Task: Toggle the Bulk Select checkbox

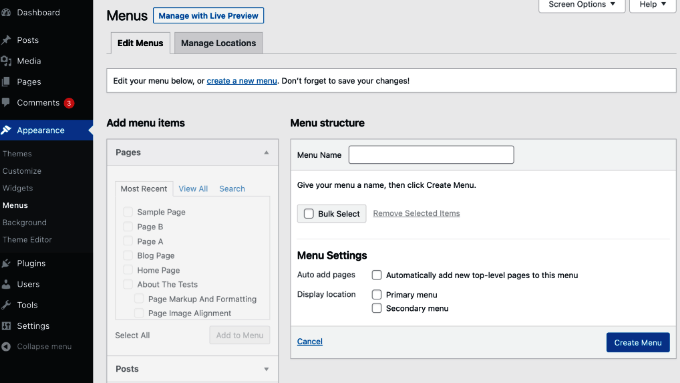Action: coord(309,214)
